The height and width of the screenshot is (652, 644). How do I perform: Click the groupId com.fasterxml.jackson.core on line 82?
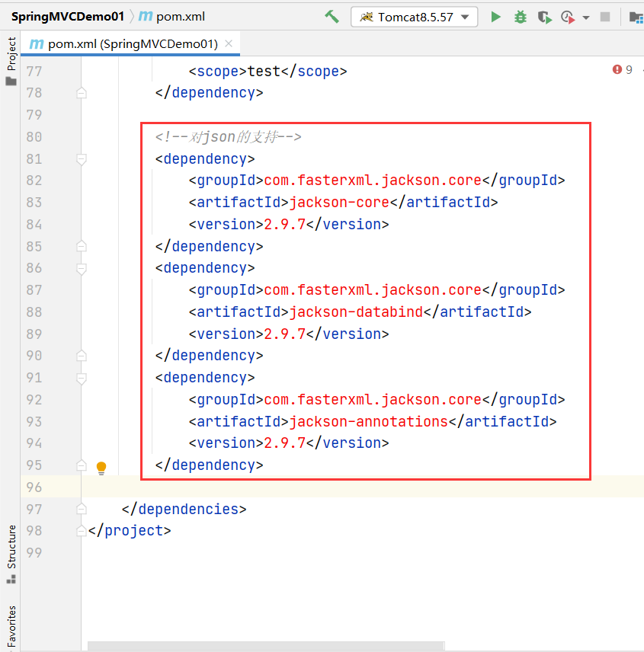373,181
